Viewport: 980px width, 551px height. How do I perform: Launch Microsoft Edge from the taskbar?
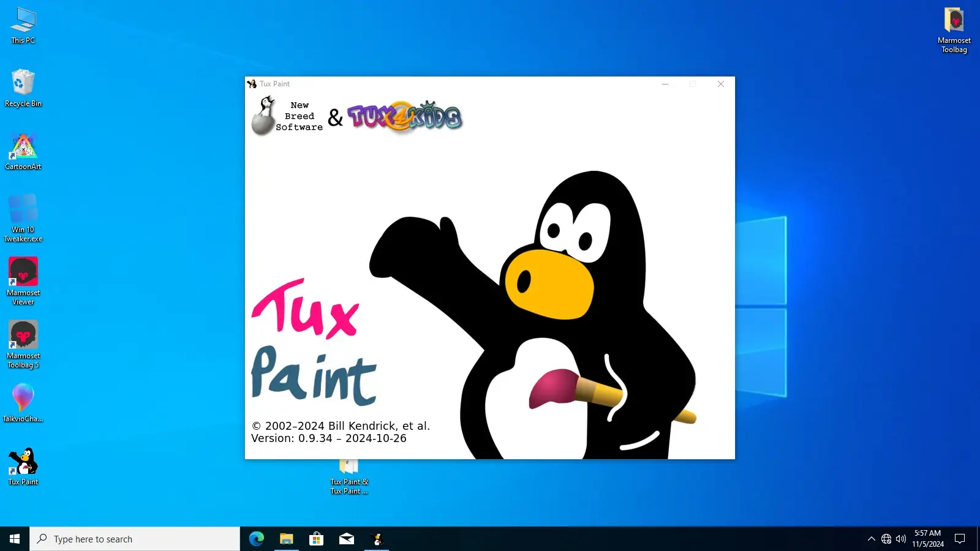click(x=257, y=539)
